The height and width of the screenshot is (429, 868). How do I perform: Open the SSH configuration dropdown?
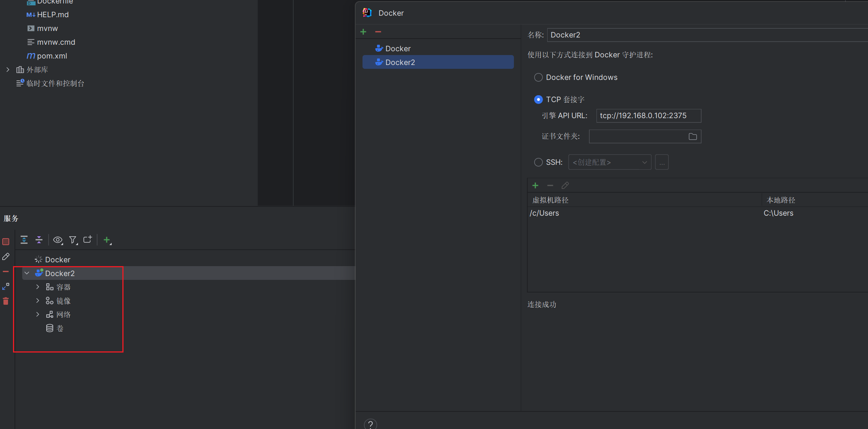610,162
